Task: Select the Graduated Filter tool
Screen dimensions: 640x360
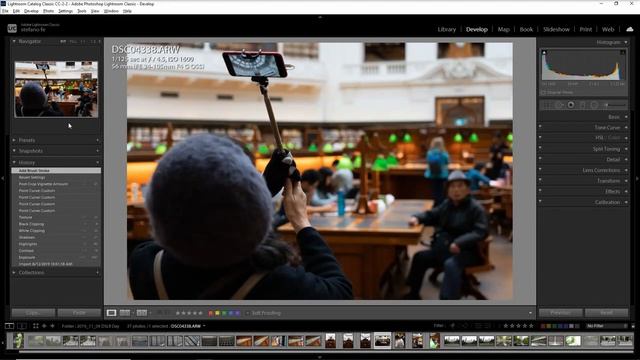Action: [582, 105]
